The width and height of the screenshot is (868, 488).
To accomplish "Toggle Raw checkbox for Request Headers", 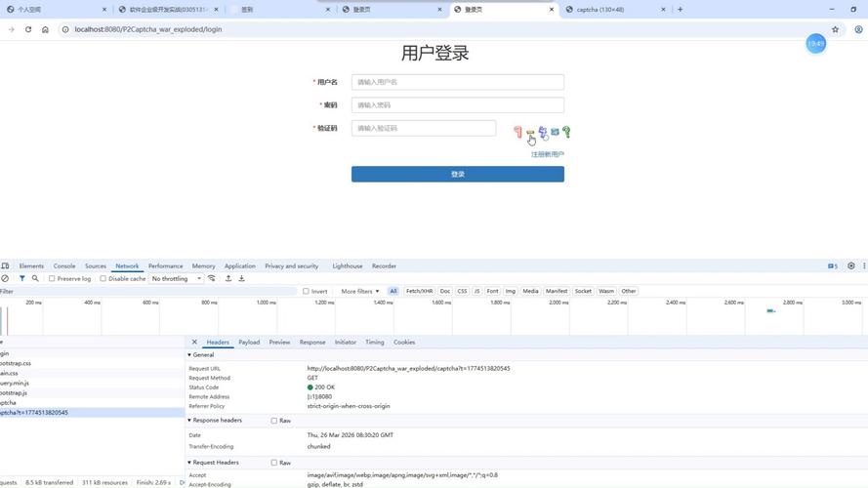I will point(274,463).
